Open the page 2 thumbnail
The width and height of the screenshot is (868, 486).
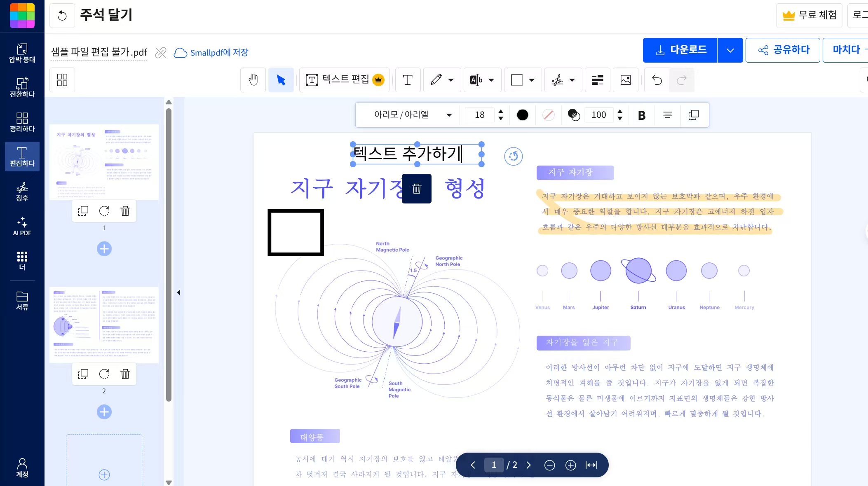104,325
